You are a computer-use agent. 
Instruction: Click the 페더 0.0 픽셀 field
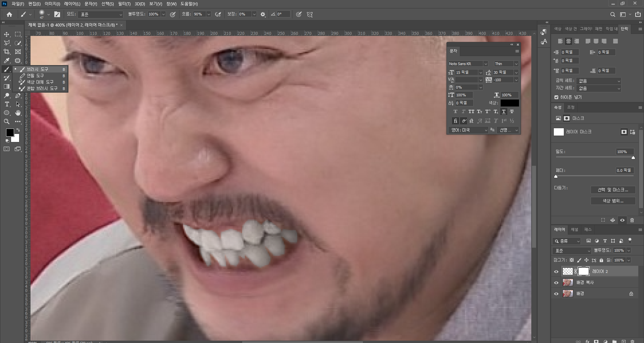625,170
